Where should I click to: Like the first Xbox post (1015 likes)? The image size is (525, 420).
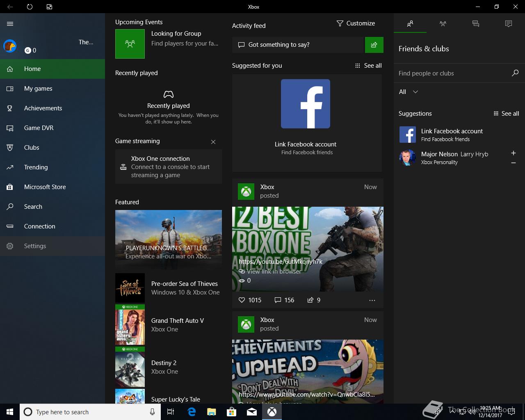coord(250,300)
